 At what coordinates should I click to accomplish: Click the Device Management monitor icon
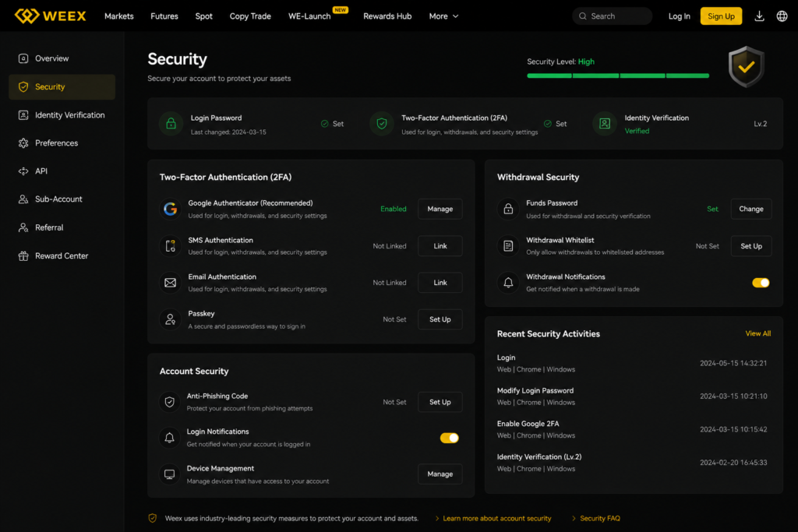[169, 474]
